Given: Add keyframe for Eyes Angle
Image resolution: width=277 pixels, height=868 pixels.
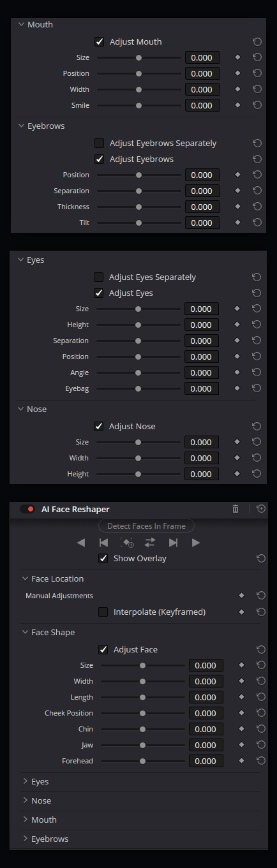Looking at the screenshot, I should (x=237, y=372).
